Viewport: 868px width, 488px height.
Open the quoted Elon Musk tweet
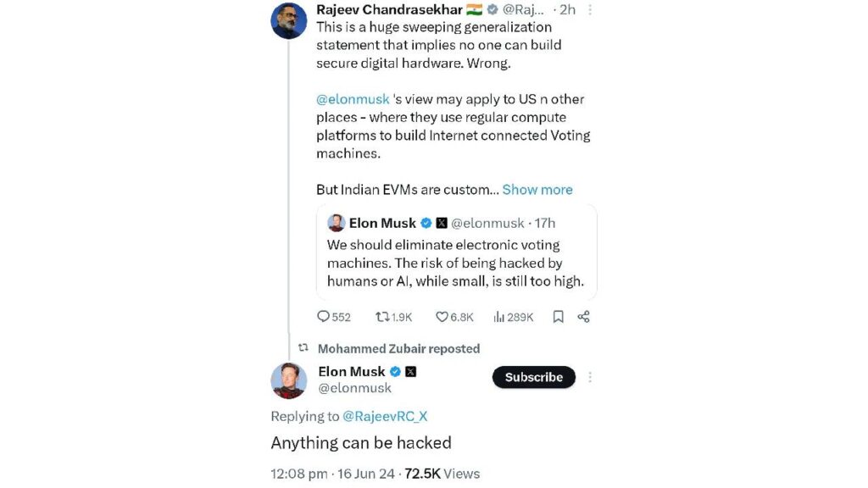tap(456, 263)
